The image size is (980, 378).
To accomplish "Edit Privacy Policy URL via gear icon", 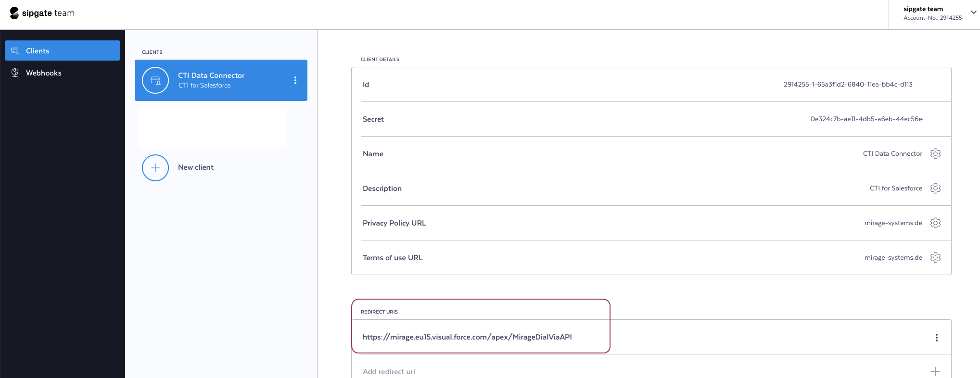I will pyautogui.click(x=935, y=223).
